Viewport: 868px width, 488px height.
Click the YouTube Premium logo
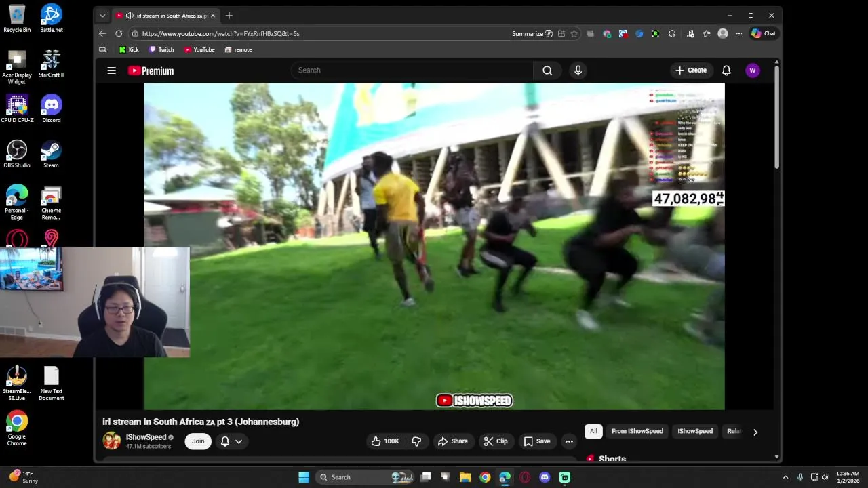click(151, 70)
